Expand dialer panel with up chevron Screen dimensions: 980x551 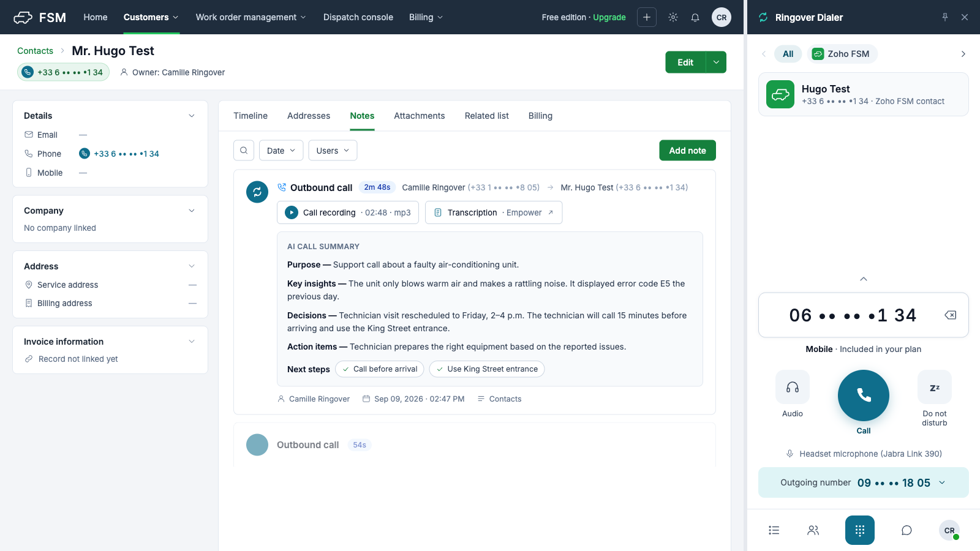coord(864,279)
